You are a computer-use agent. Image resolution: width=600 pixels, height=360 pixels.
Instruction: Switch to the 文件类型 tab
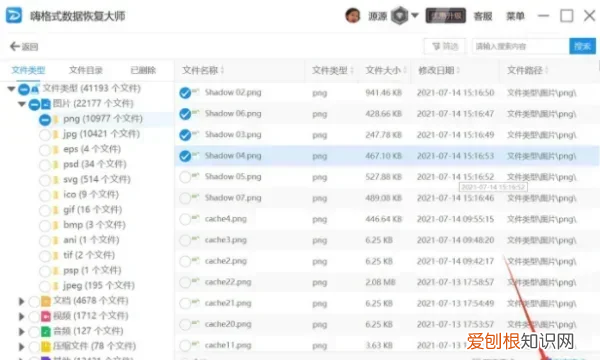(x=28, y=70)
